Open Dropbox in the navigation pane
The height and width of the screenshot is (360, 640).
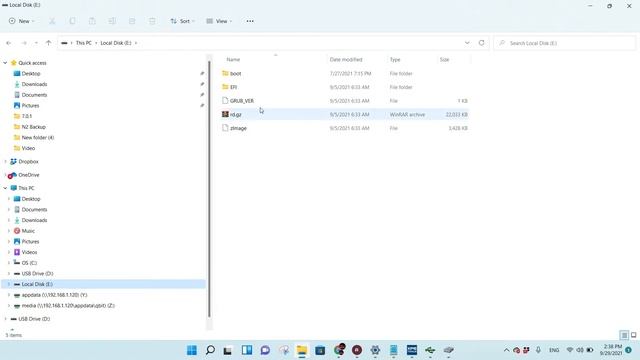click(28, 162)
